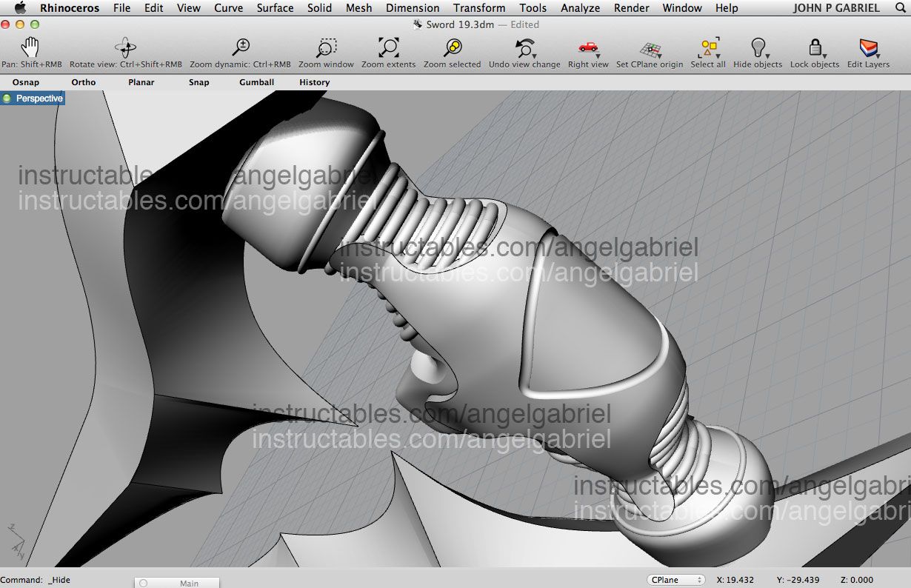Open the Surface menu
The height and width of the screenshot is (588, 911).
(x=276, y=8)
